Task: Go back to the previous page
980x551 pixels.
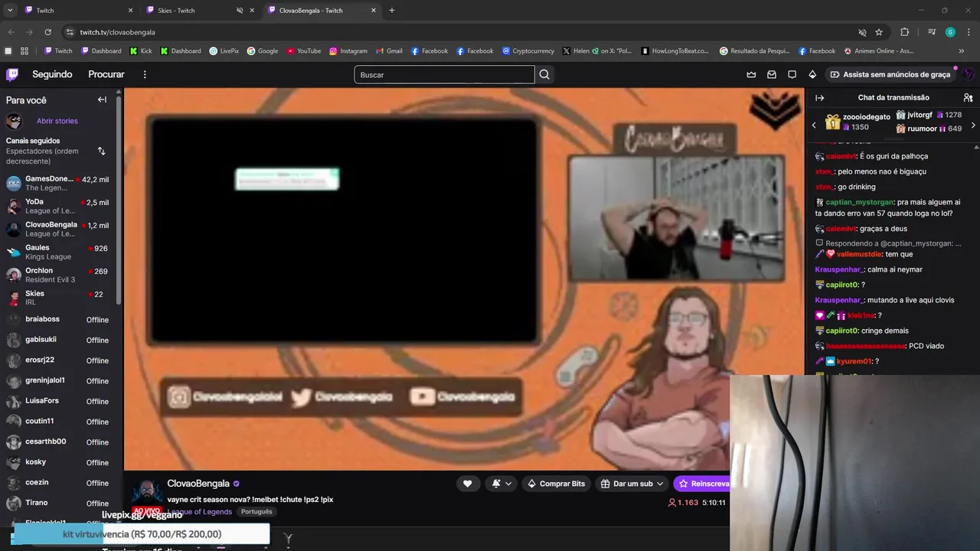Action: [x=11, y=32]
